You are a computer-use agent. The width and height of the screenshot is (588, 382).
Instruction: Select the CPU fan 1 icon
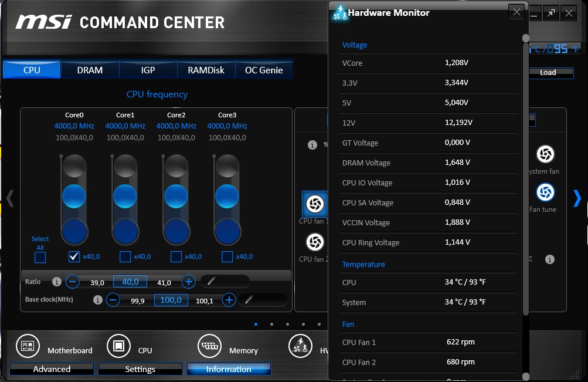[x=315, y=204]
